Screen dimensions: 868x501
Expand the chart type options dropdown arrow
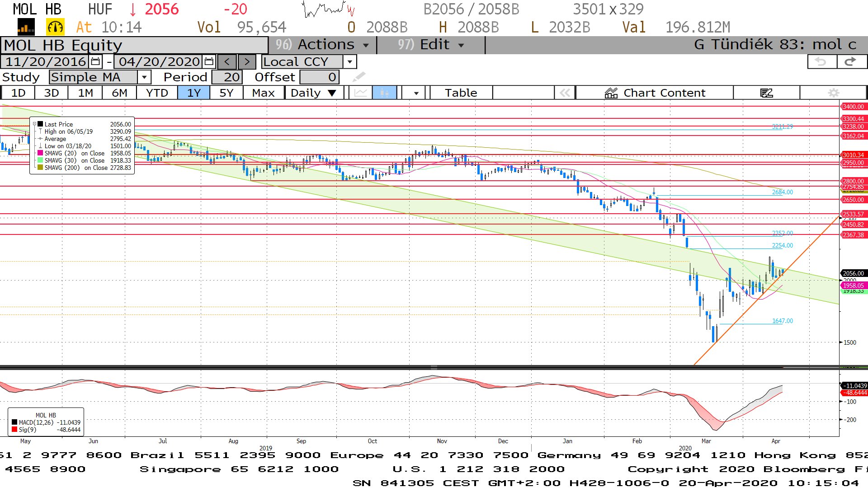[x=416, y=93]
